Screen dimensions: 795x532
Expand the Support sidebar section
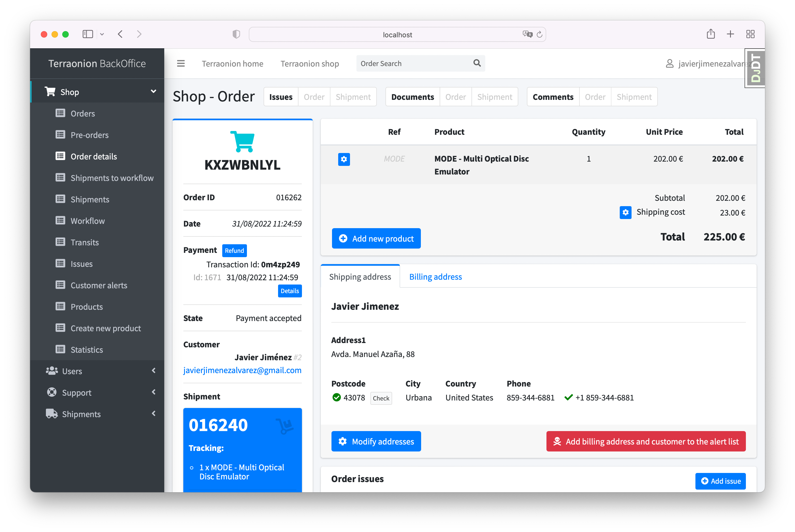(x=154, y=392)
